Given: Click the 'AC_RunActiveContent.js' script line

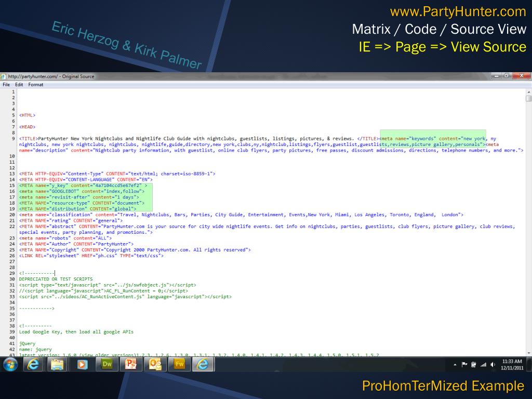Looking at the screenshot, I should [126, 297].
